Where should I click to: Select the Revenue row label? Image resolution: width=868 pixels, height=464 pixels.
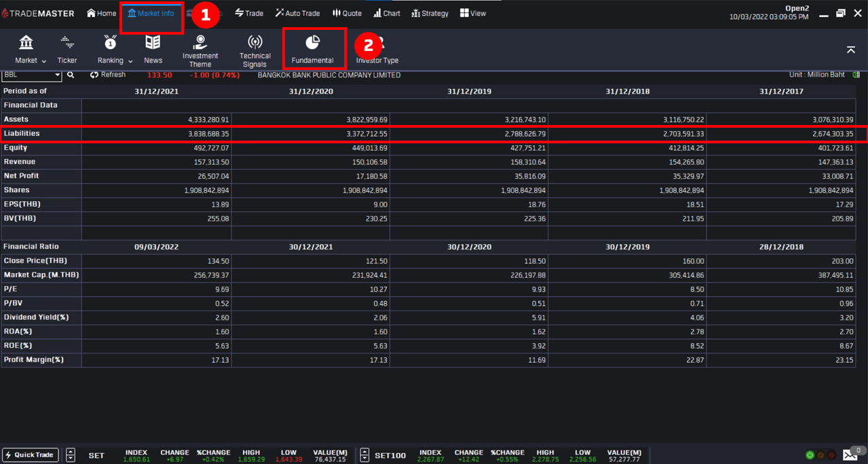[20, 162]
